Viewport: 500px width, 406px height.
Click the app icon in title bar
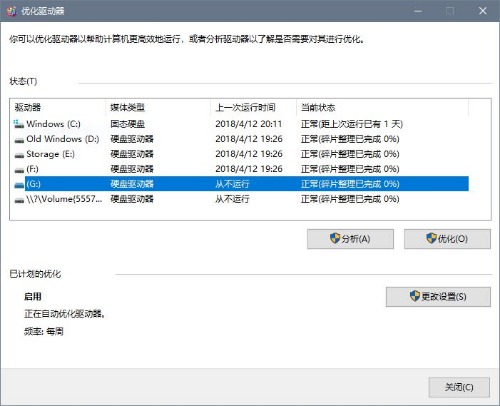pos(11,11)
